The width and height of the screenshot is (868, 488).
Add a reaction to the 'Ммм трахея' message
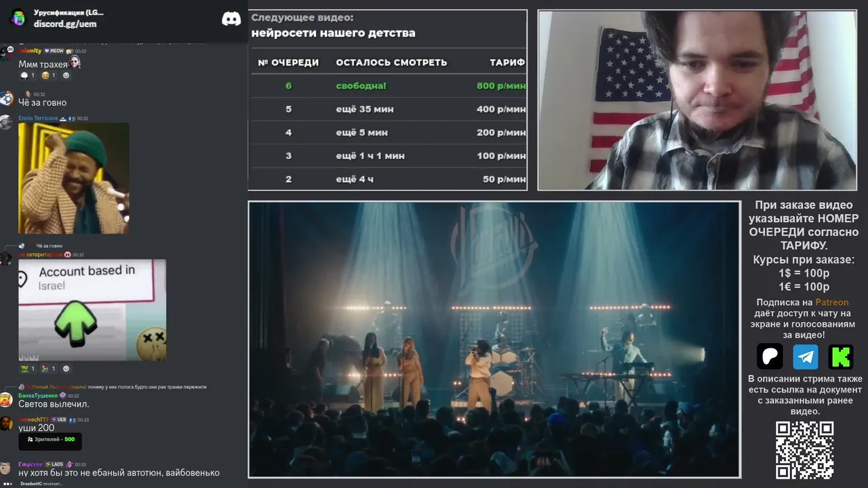(66, 75)
